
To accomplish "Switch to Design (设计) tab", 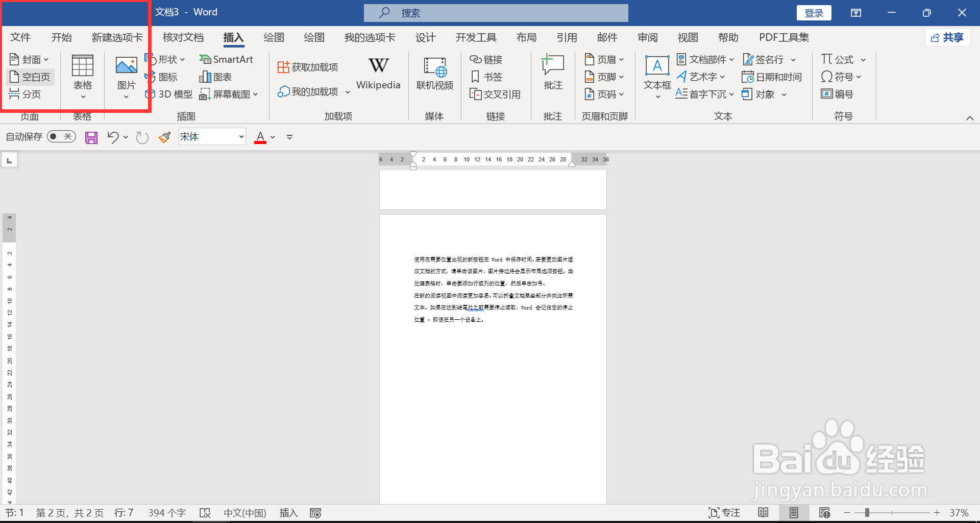I will click(x=425, y=37).
